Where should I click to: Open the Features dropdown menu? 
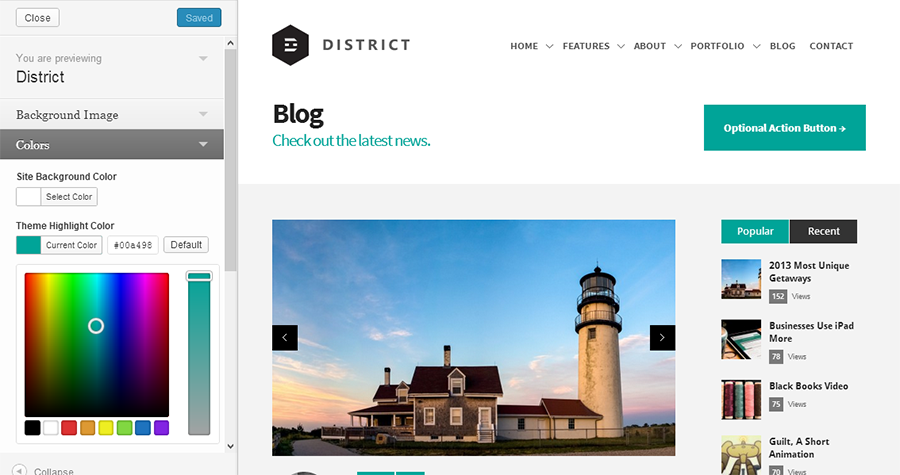(592, 46)
